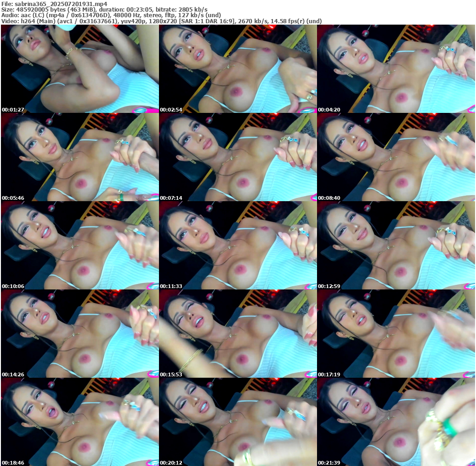Click the frame timestamped 00:05:46
Image resolution: width=476 pixels, height=466 pixels.
click(79, 157)
